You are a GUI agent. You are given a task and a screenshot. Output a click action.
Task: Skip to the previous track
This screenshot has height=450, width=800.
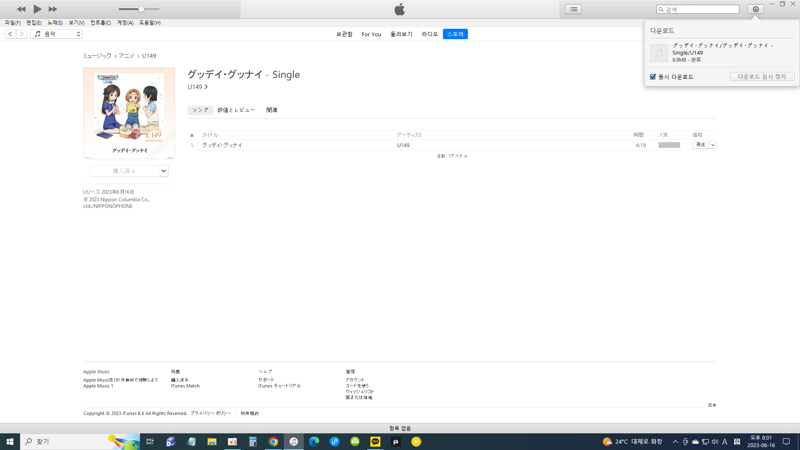pos(21,9)
